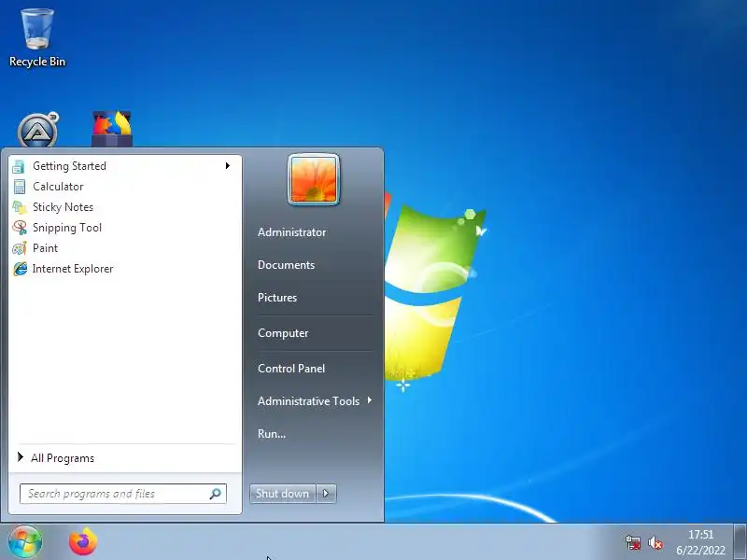Screen dimensions: 747x560
Task: Click the Paint palette icon
Action: click(x=20, y=248)
